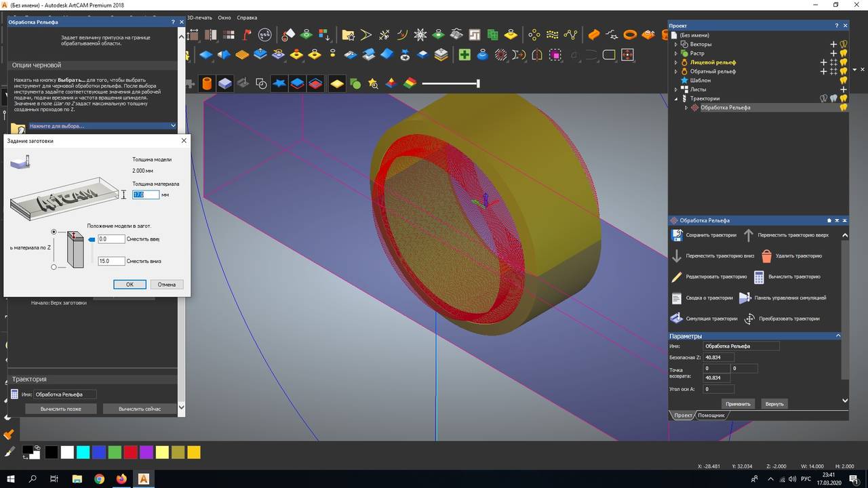The width and height of the screenshot is (868, 488).
Task: Click Move toolpath down arrow icon
Action: click(676, 256)
